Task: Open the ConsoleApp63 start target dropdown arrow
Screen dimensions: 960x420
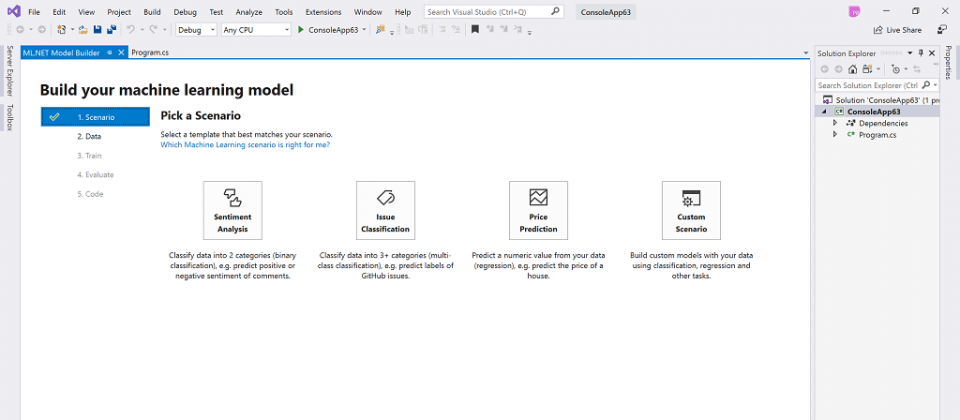Action: pyautogui.click(x=364, y=29)
